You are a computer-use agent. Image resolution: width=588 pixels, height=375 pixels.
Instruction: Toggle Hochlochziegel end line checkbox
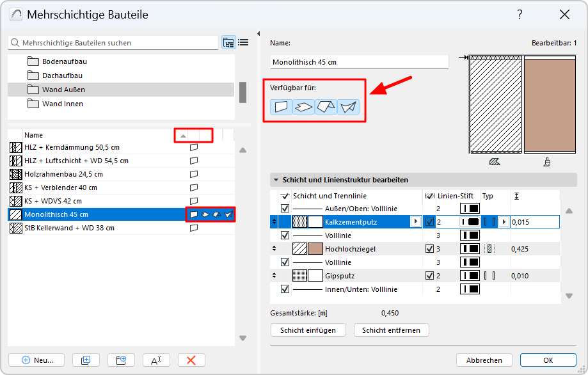(x=429, y=249)
